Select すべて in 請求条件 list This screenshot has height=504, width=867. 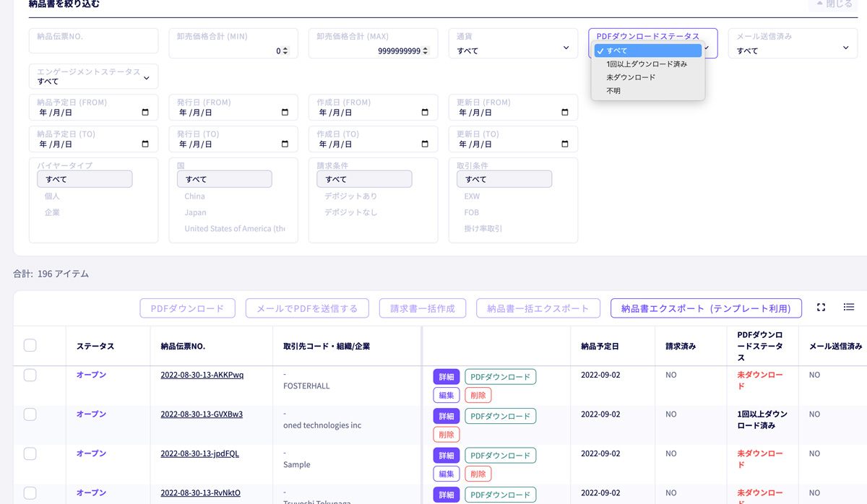[365, 179]
